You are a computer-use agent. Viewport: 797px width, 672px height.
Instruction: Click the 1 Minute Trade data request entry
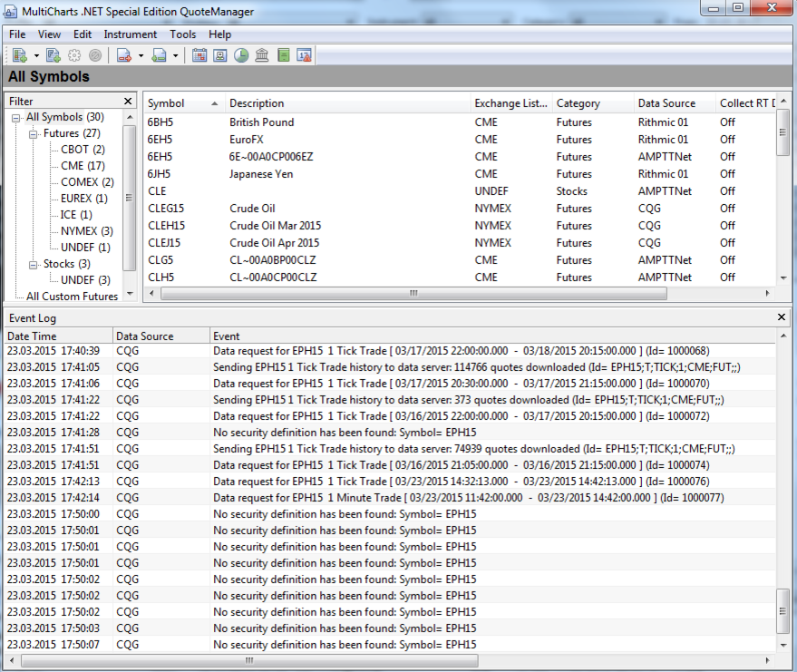point(391,498)
